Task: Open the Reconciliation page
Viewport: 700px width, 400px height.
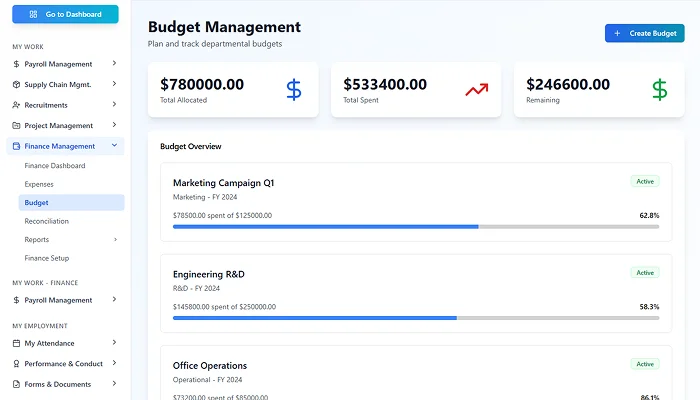Action: pos(47,221)
